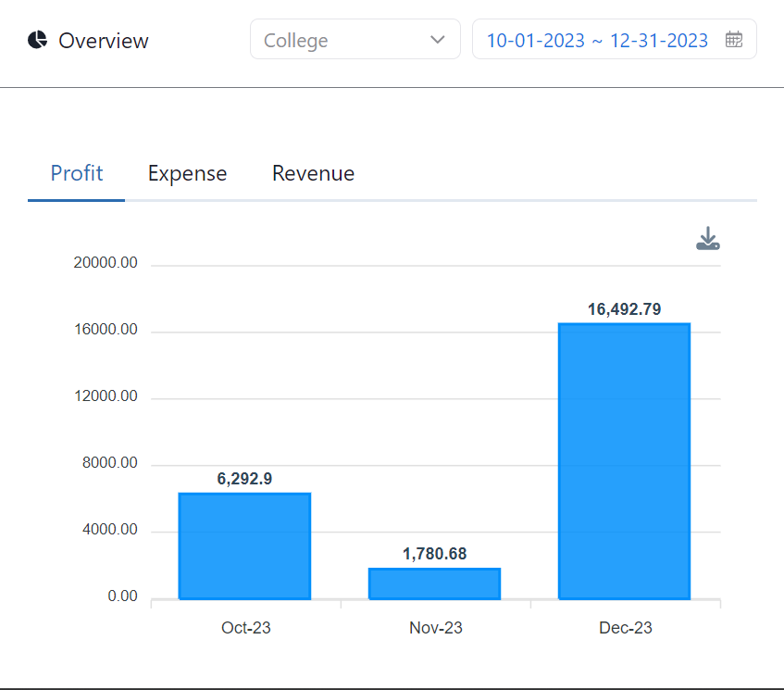The height and width of the screenshot is (690, 784).
Task: Select the Profit tab
Action: [x=76, y=173]
